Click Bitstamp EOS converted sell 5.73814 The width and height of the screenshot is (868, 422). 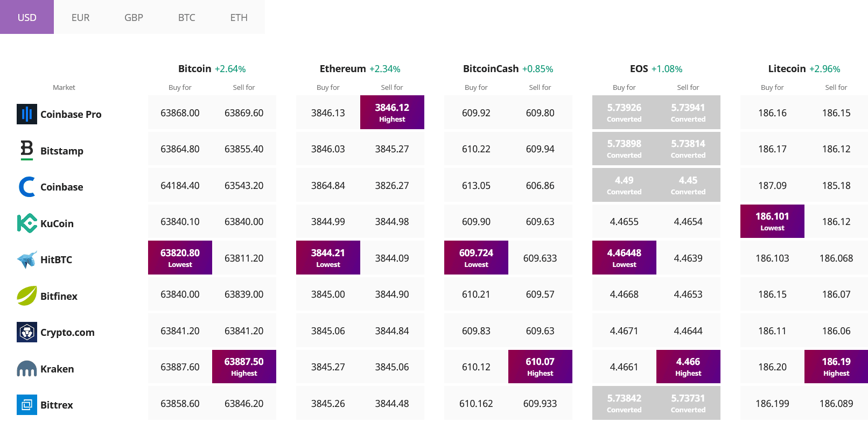(x=688, y=149)
